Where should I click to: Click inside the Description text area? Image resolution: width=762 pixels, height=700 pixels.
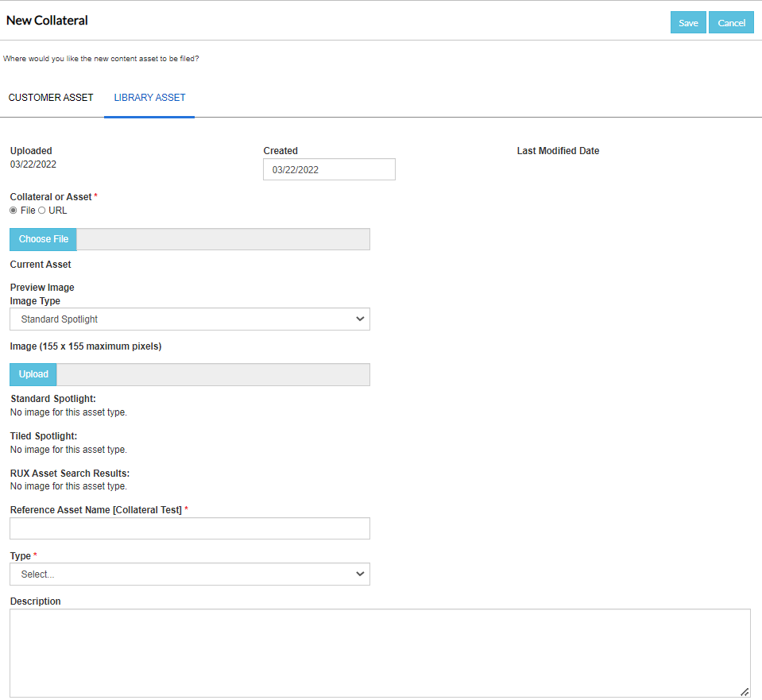click(380, 653)
